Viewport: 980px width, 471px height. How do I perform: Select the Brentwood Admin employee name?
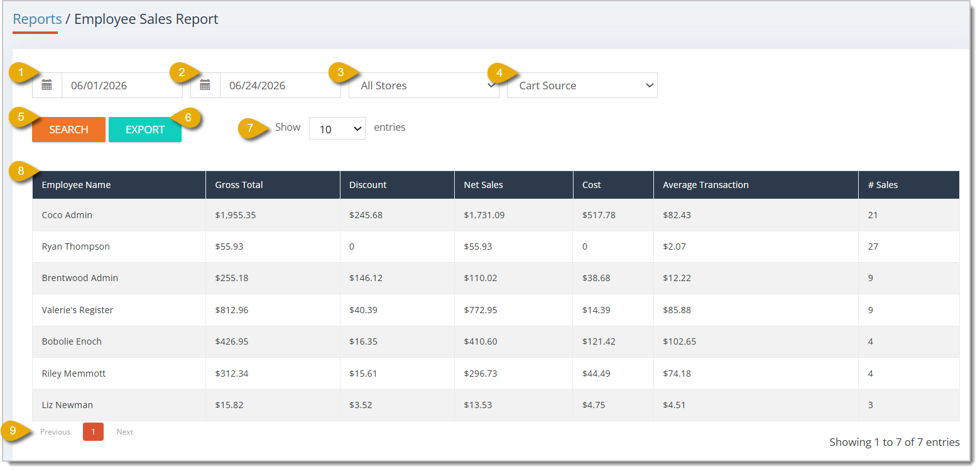80,278
